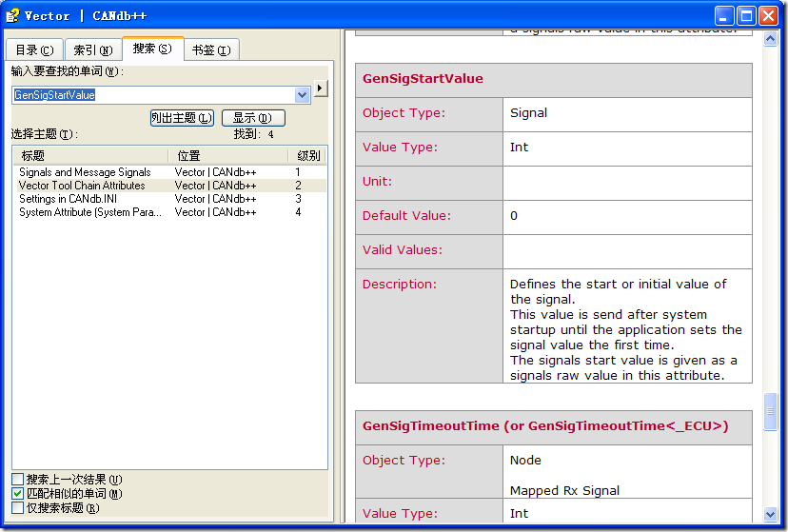
Task: Switch to the 索引 (Index) tab
Action: point(93,49)
